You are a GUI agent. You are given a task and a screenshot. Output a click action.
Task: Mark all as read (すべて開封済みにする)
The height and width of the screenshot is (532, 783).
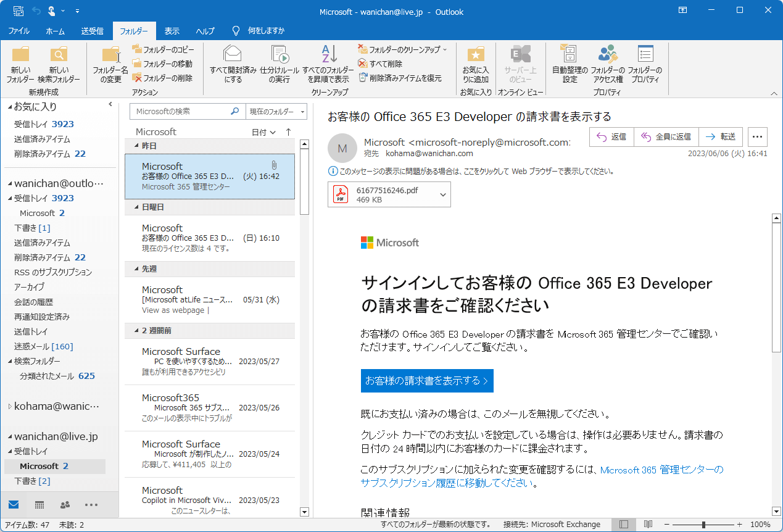tap(233, 65)
